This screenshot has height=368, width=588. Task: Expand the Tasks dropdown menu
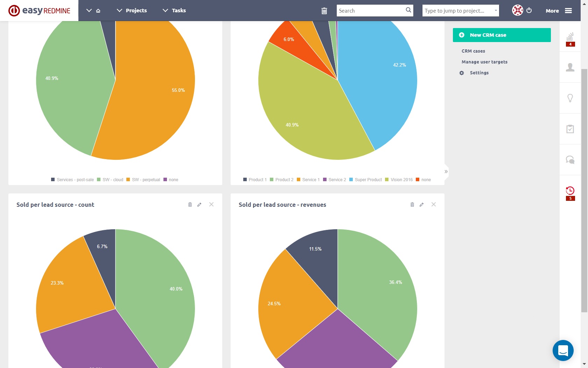point(174,11)
